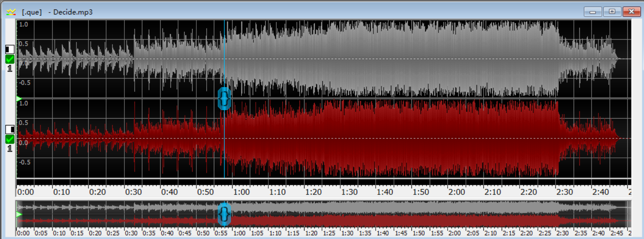
Task: Click the 0:10 mark on the main timeline ruler
Action: tap(61, 192)
